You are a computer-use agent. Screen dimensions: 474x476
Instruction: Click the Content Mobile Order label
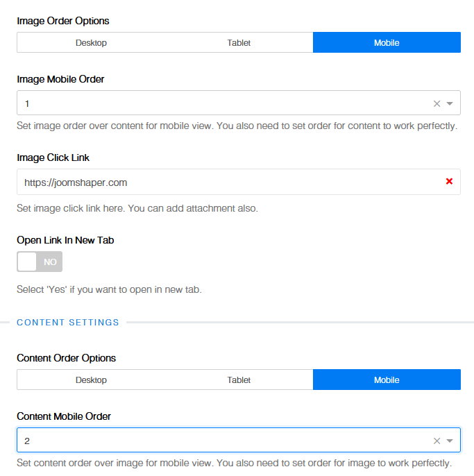point(64,416)
